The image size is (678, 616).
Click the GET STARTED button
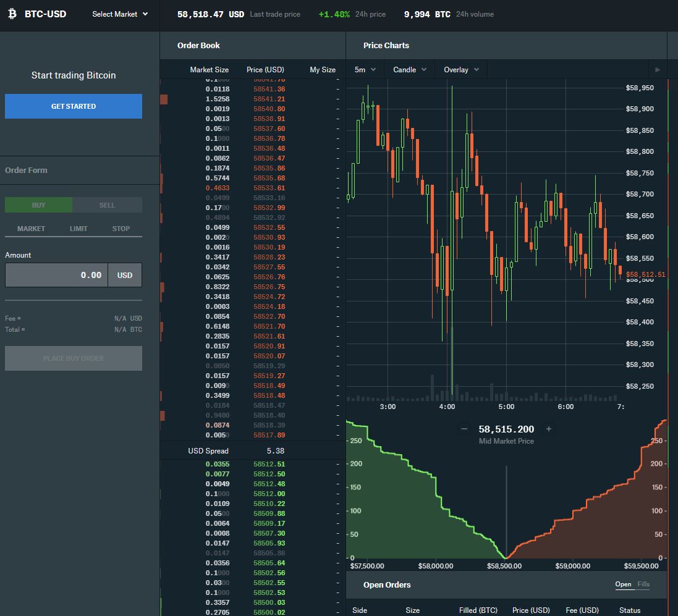[74, 106]
